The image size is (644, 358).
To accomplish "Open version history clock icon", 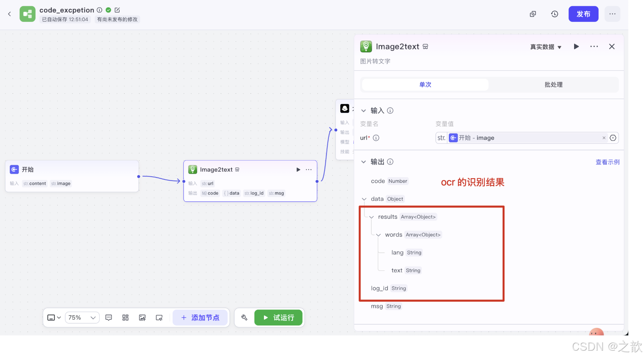I will [x=555, y=14].
